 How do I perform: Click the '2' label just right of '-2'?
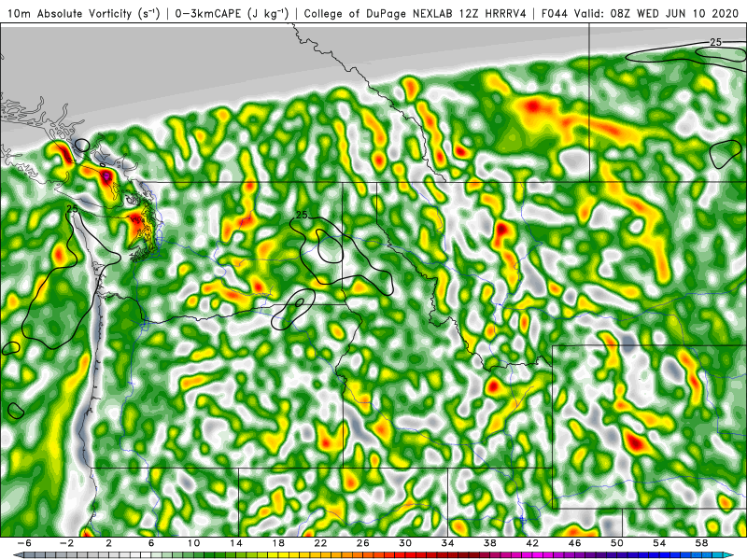(x=108, y=543)
